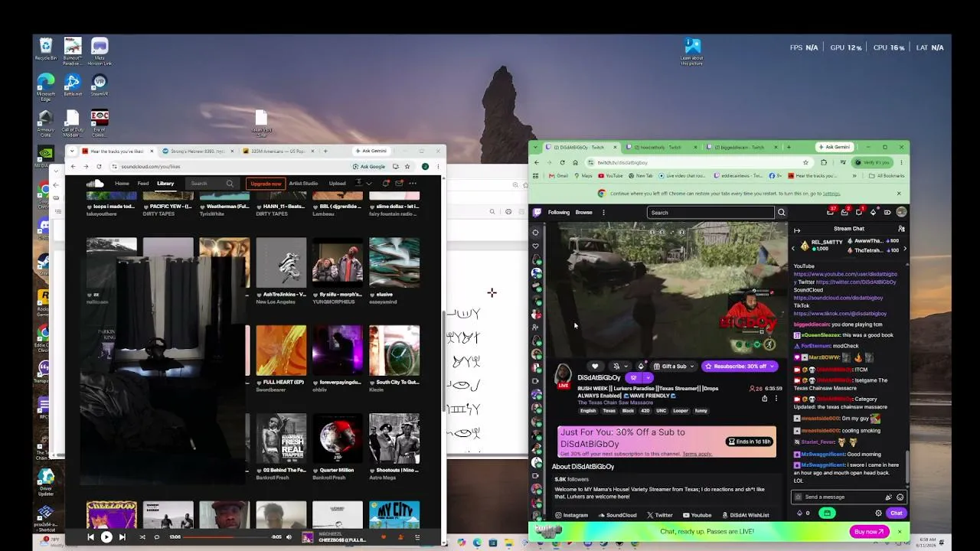Play the SoundCloud track

click(x=106, y=537)
